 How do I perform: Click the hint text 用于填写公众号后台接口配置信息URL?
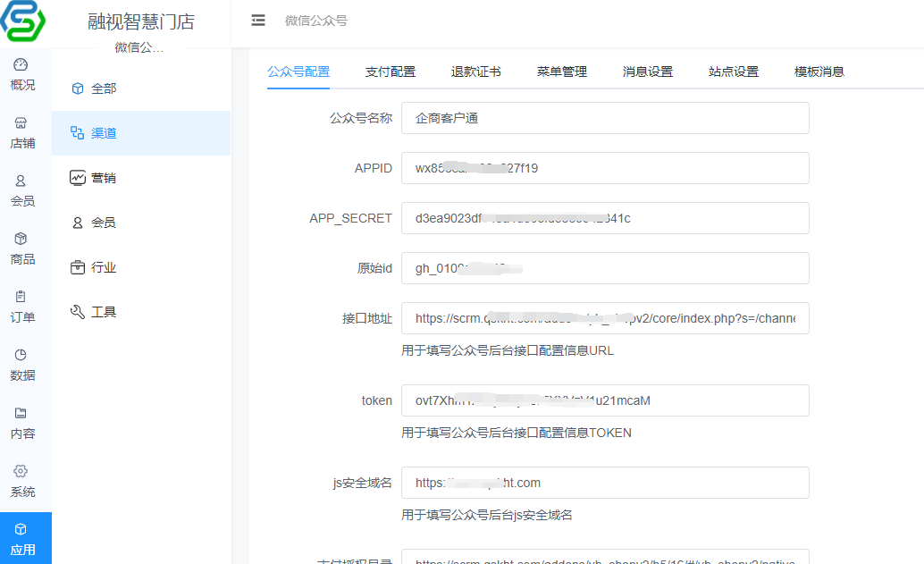tap(508, 350)
